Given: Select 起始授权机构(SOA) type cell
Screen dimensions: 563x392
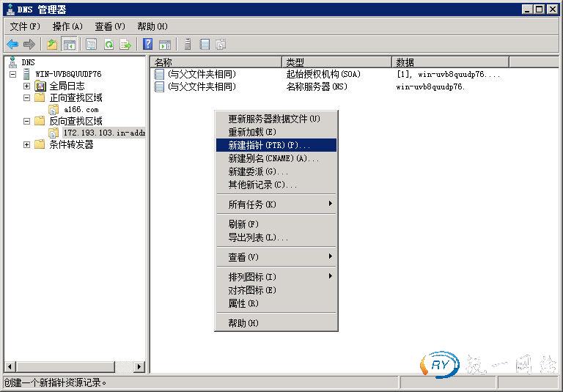Looking at the screenshot, I should click(x=323, y=74).
